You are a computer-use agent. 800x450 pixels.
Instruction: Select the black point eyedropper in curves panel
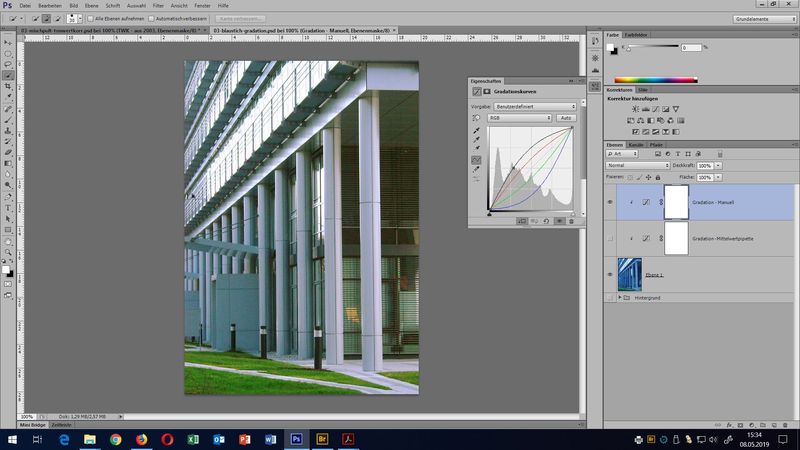[476, 130]
